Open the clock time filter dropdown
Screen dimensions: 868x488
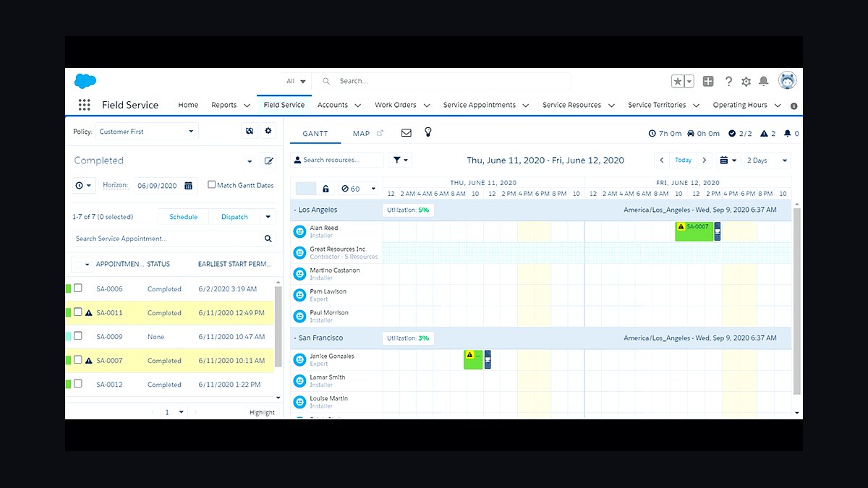point(84,186)
